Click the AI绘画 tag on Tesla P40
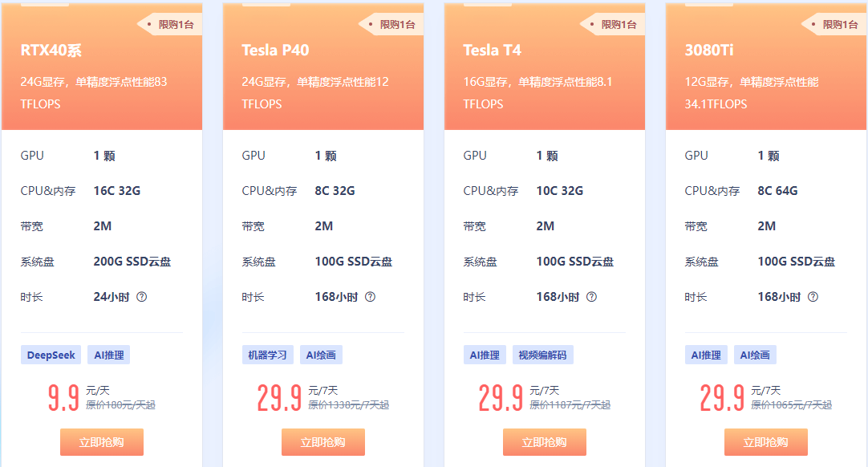Image resolution: width=868 pixels, height=467 pixels. click(321, 355)
